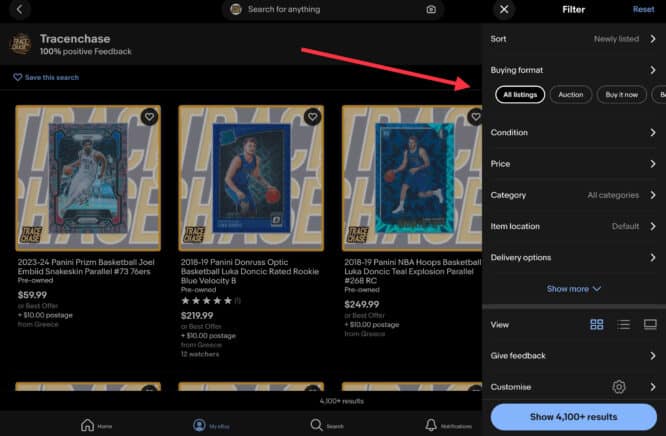This screenshot has height=436, width=666.
Task: Expand Buying format options
Action: coord(573,70)
